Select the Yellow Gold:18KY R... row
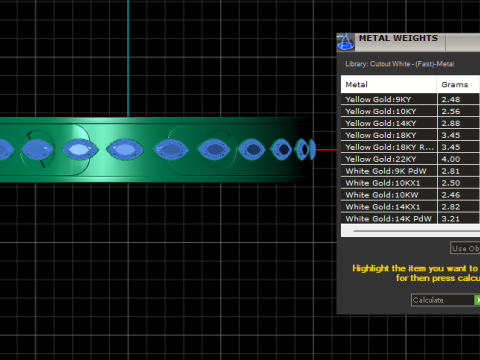The image size is (480, 360). [411, 147]
